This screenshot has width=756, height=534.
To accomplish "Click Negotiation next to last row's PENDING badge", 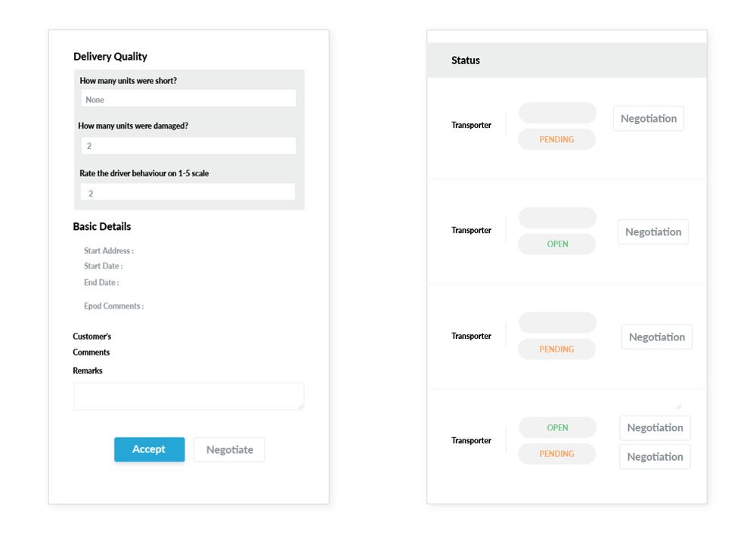I will (655, 457).
